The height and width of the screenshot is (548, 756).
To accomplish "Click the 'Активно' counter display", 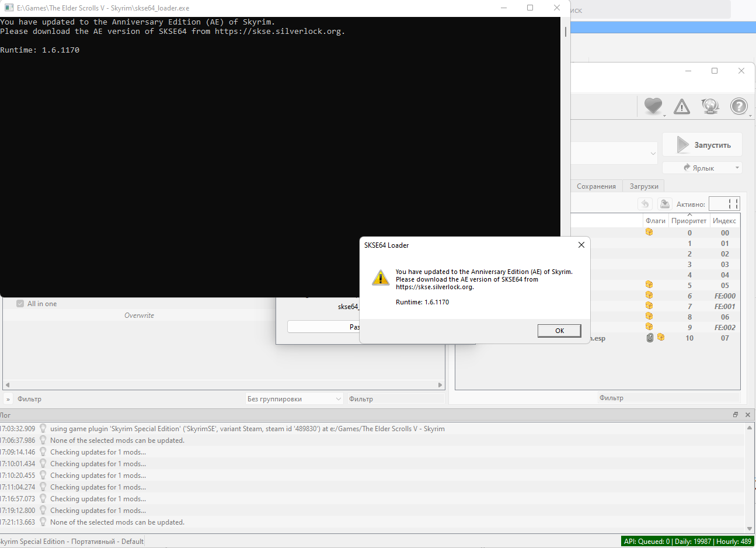I will [724, 204].
